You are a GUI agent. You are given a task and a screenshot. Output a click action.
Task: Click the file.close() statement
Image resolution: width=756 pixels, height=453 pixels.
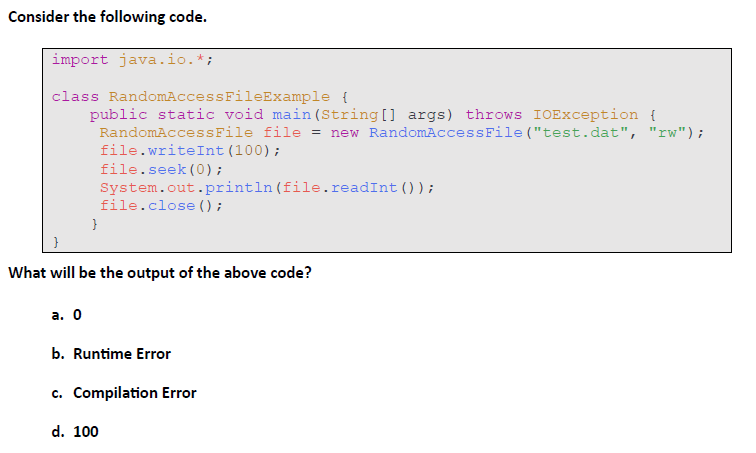point(160,205)
